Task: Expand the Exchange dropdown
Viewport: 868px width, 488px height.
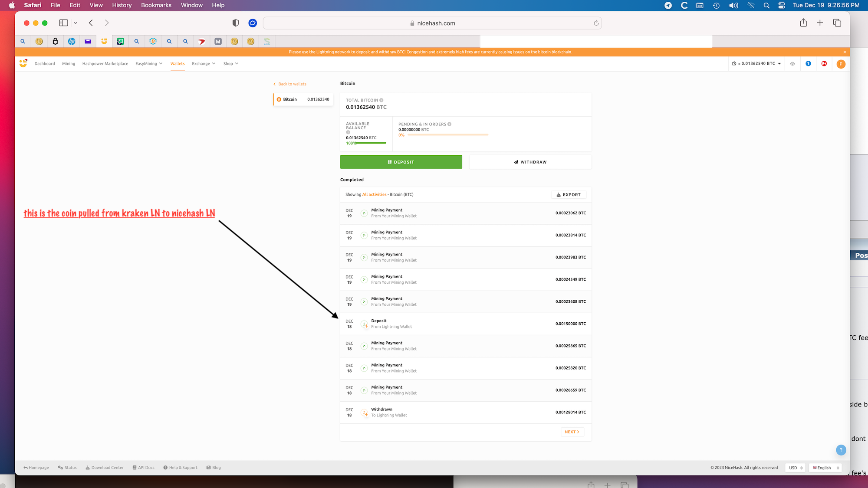Action: coord(204,64)
